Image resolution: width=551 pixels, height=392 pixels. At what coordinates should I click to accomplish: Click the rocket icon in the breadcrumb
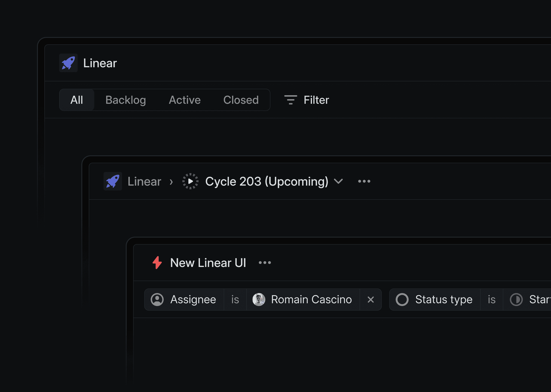point(113,181)
